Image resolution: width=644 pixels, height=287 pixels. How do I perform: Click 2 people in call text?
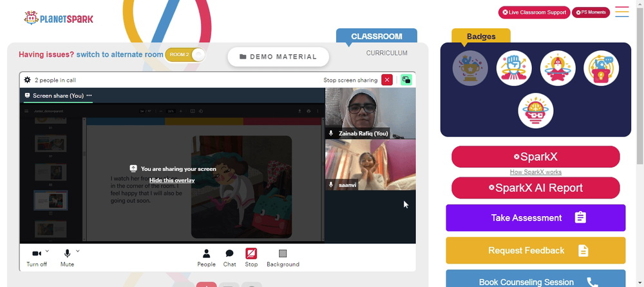[55, 80]
